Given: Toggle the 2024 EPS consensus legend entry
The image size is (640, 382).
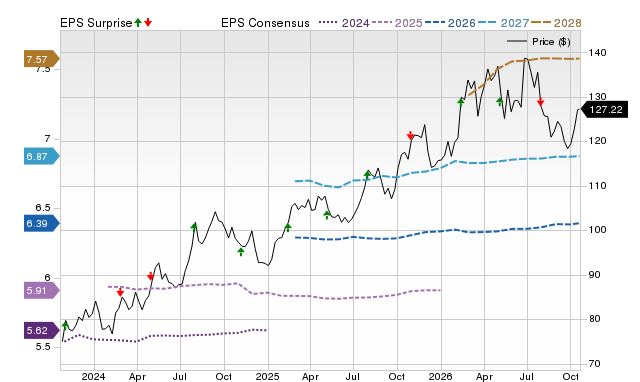Looking at the screenshot, I should [344, 23].
